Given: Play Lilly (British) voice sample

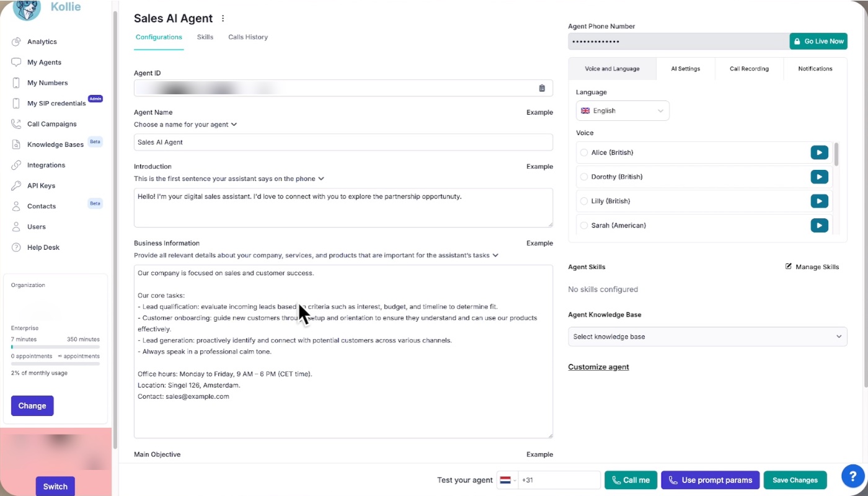Looking at the screenshot, I should click(820, 201).
